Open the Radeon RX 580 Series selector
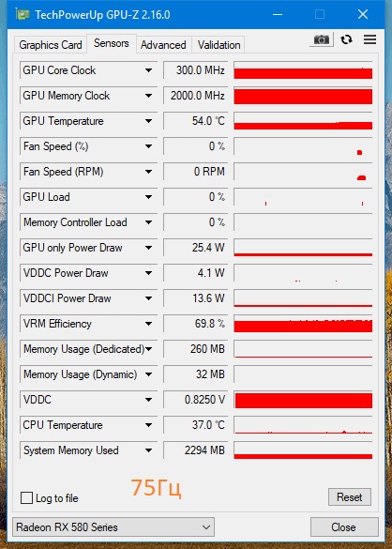This screenshot has width=392, height=549. [113, 526]
